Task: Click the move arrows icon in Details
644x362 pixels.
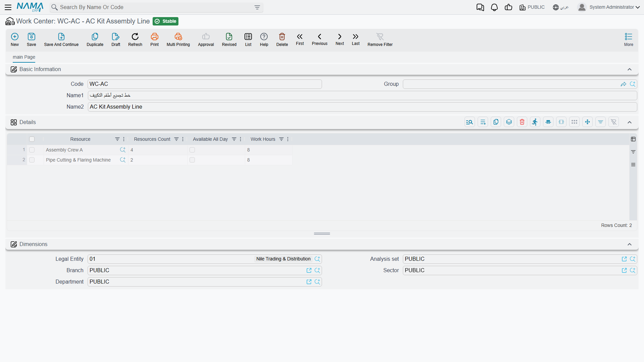Action: tap(587, 122)
